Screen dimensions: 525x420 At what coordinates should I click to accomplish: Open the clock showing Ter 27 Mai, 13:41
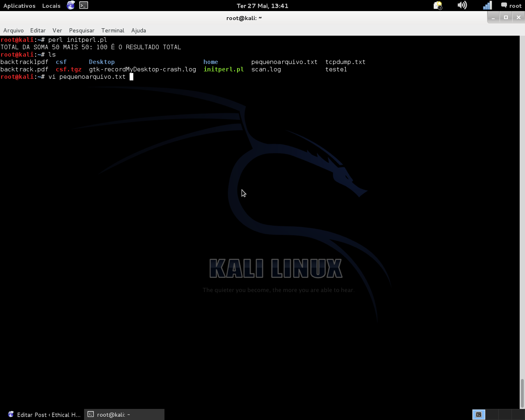coord(262,6)
